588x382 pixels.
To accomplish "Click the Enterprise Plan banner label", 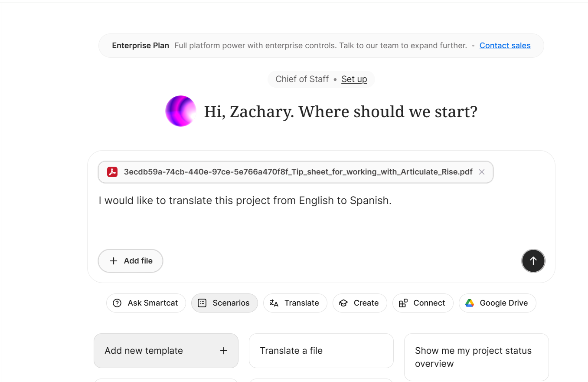I will (x=140, y=46).
